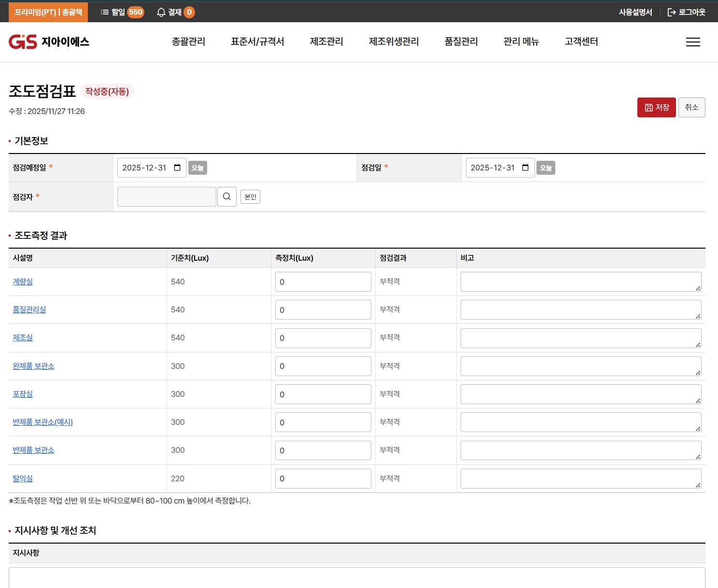Click the 측정치(Lux) column header
Image resolution: width=718 pixels, height=588 pixels.
(294, 258)
